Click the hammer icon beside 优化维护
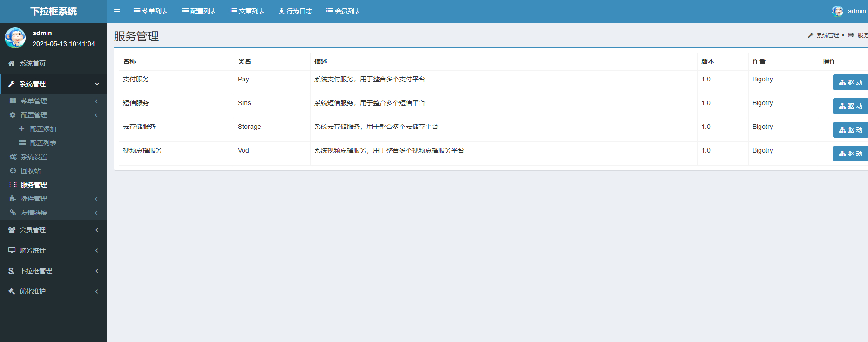 tap(12, 291)
